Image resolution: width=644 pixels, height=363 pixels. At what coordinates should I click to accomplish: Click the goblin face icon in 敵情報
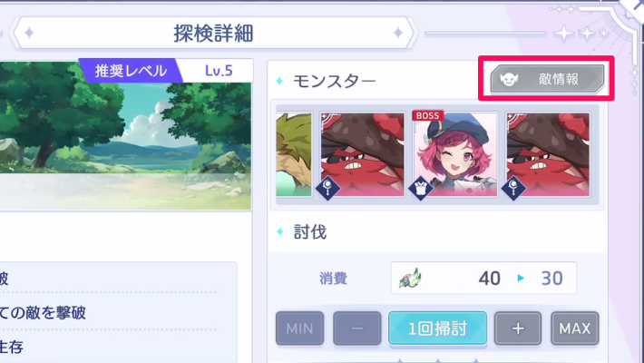click(509, 79)
